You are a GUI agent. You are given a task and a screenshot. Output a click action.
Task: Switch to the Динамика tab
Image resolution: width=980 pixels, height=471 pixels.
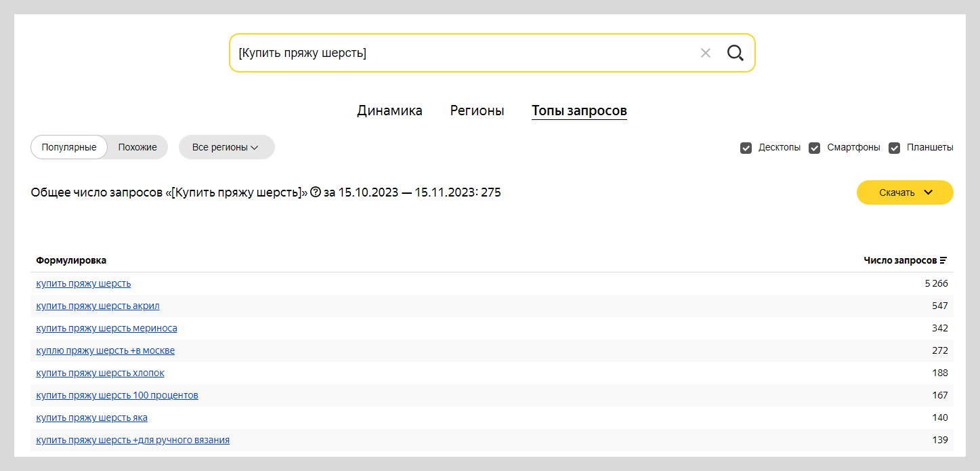tap(389, 110)
